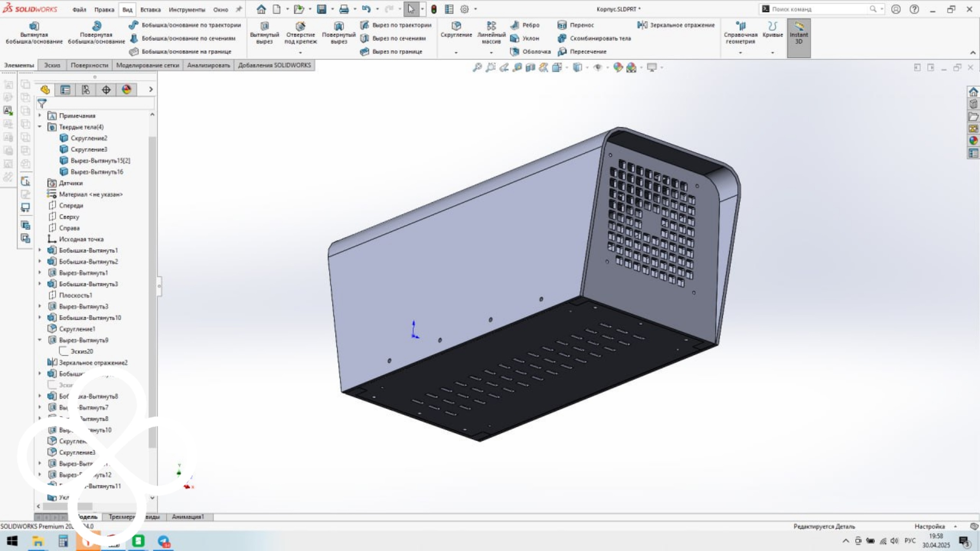Screen dimensions: 980x551
Task: Save the document with the floppy icon
Action: point(322,9)
